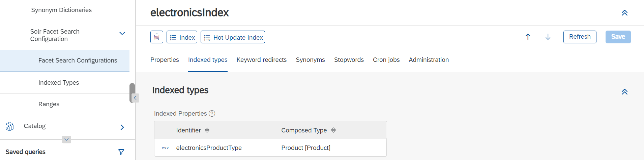Select Indexed Types in navigation tree
The height and width of the screenshot is (160, 644).
pos(59,83)
